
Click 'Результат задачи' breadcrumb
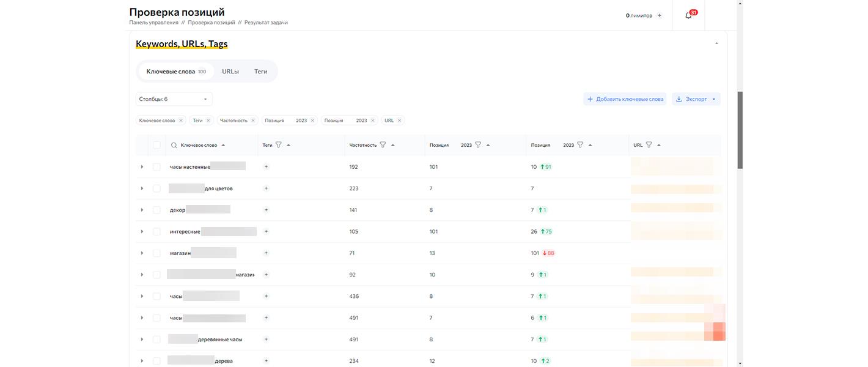(x=266, y=23)
